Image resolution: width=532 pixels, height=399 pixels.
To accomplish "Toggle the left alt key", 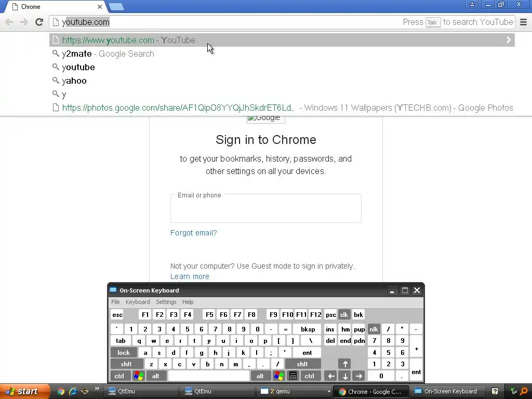I will point(156,376).
